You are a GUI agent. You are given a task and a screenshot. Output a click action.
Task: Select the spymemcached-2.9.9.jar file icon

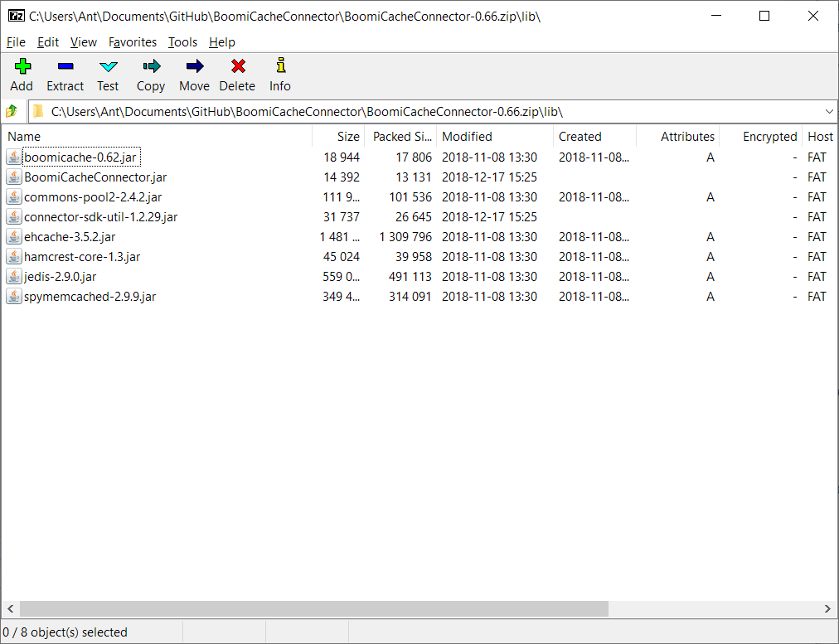(x=14, y=297)
